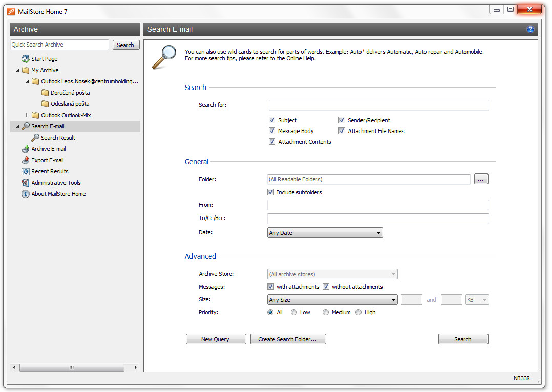552x392 pixels.
Task: Click the New Query button
Action: point(216,339)
